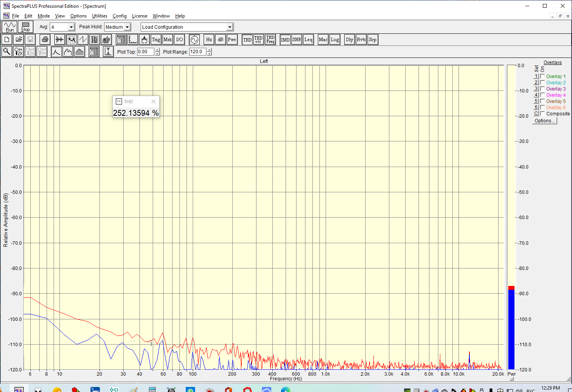The width and height of the screenshot is (572, 392).
Task: Enable the Overlay 4 checkbox
Action: [x=543, y=95]
